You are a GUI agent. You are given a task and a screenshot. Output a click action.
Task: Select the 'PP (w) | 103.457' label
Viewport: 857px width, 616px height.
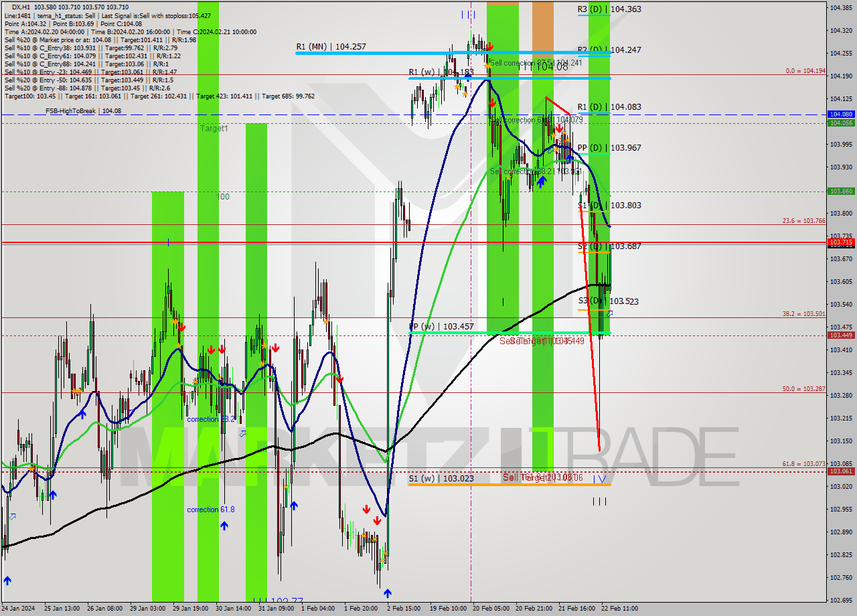441,327
